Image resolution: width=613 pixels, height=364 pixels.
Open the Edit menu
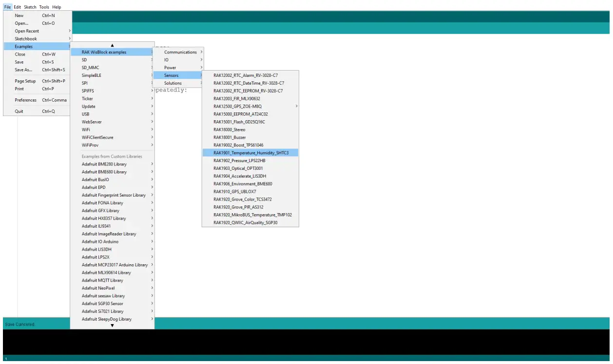tap(18, 7)
